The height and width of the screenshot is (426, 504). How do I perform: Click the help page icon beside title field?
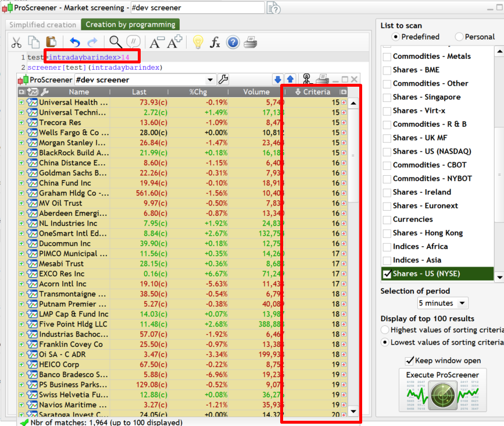274,8
